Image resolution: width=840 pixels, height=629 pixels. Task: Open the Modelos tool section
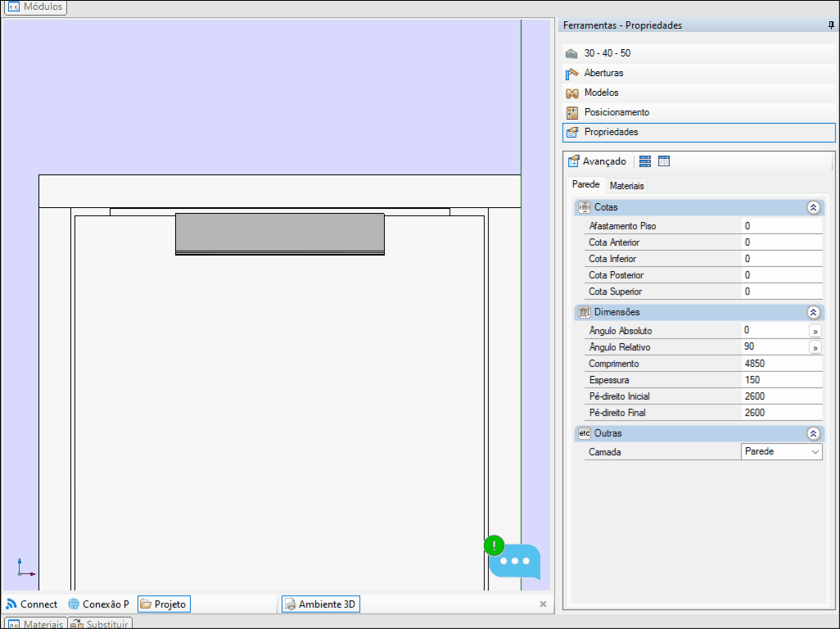tap(698, 93)
